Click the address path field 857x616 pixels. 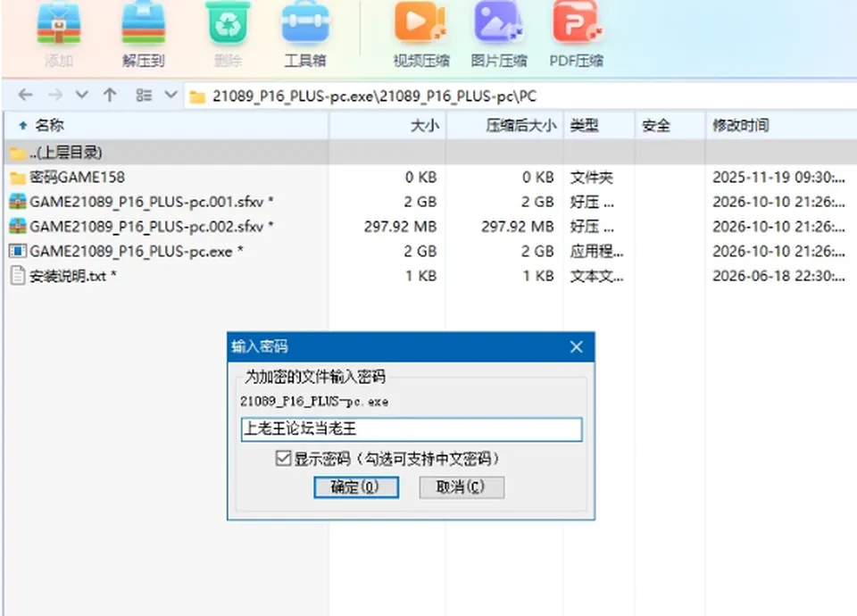520,96
